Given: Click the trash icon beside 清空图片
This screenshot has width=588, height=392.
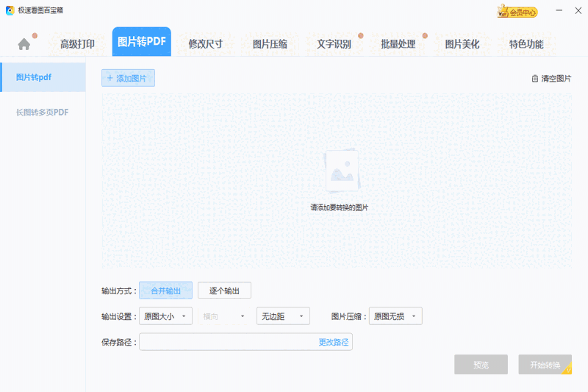Looking at the screenshot, I should [535, 79].
